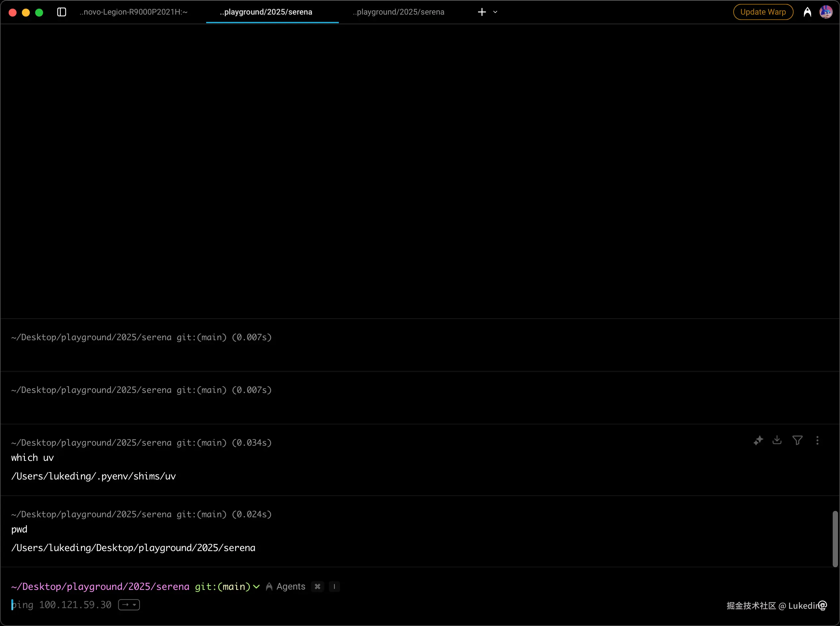Open the block's three-dot menu
The height and width of the screenshot is (626, 840).
click(817, 440)
